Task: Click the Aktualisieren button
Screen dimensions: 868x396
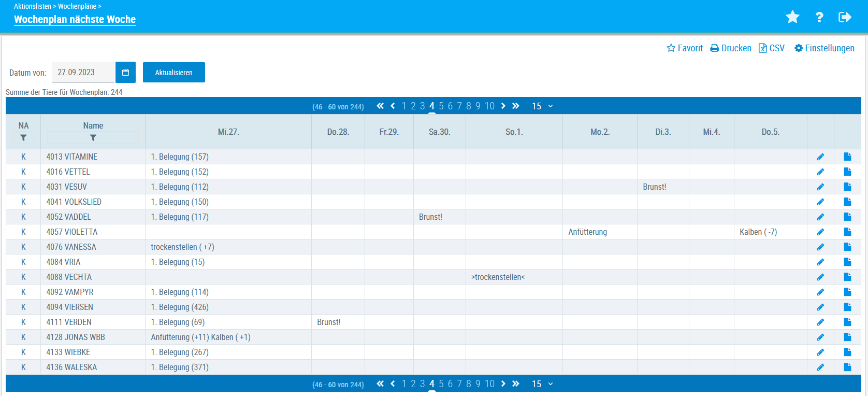Action: click(174, 73)
